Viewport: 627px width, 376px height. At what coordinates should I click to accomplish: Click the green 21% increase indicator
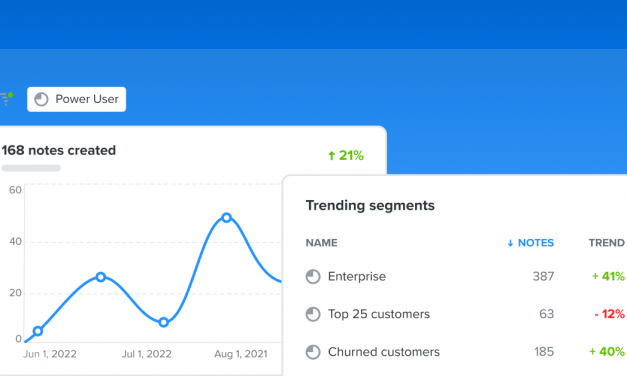coord(346,155)
